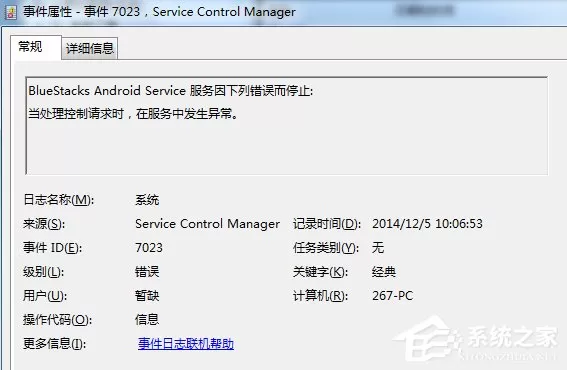
Task: Click the 记录时间(D) label
Action: coord(327,224)
